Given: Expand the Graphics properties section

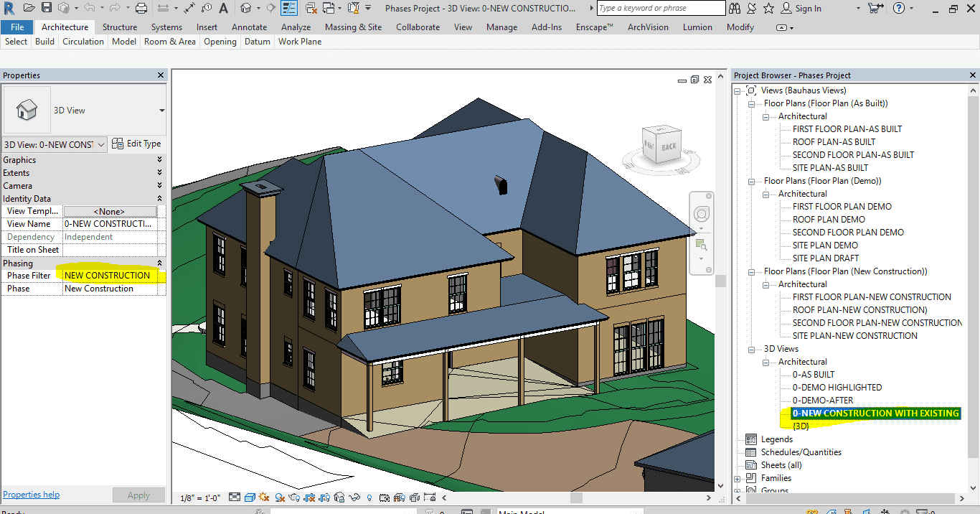Looking at the screenshot, I should click(159, 160).
